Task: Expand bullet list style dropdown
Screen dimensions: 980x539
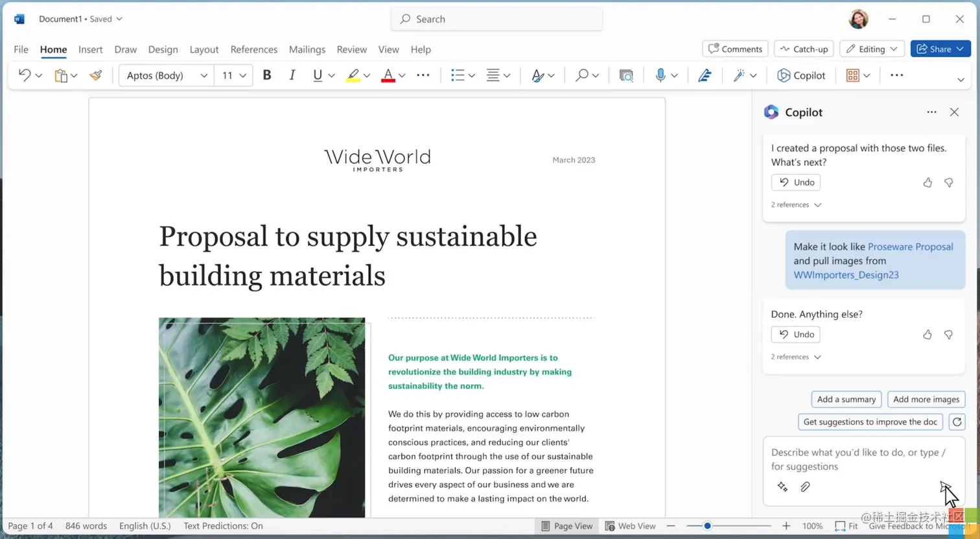Action: click(472, 76)
